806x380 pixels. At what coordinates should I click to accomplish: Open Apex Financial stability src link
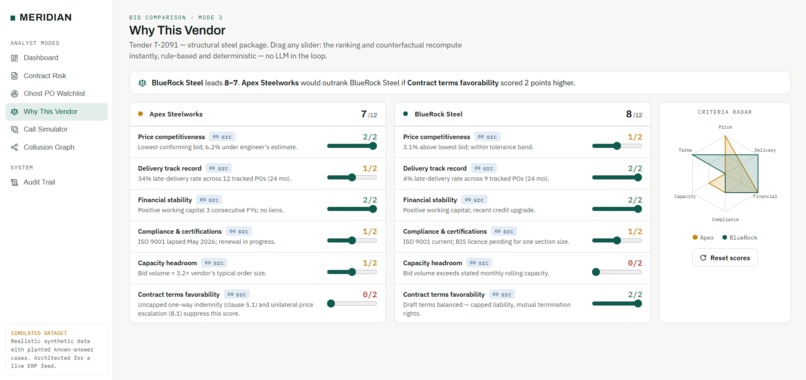209,200
